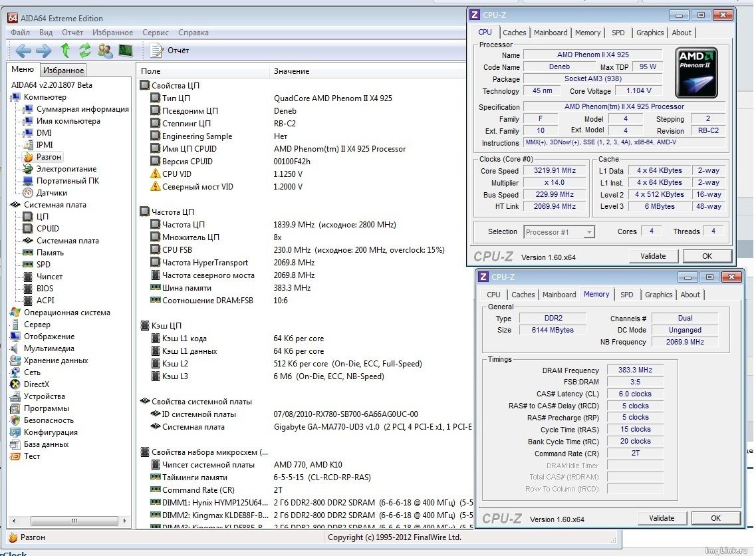Click OK in lower CPU-Z window
Screen dimensions: 756x556
click(x=716, y=518)
